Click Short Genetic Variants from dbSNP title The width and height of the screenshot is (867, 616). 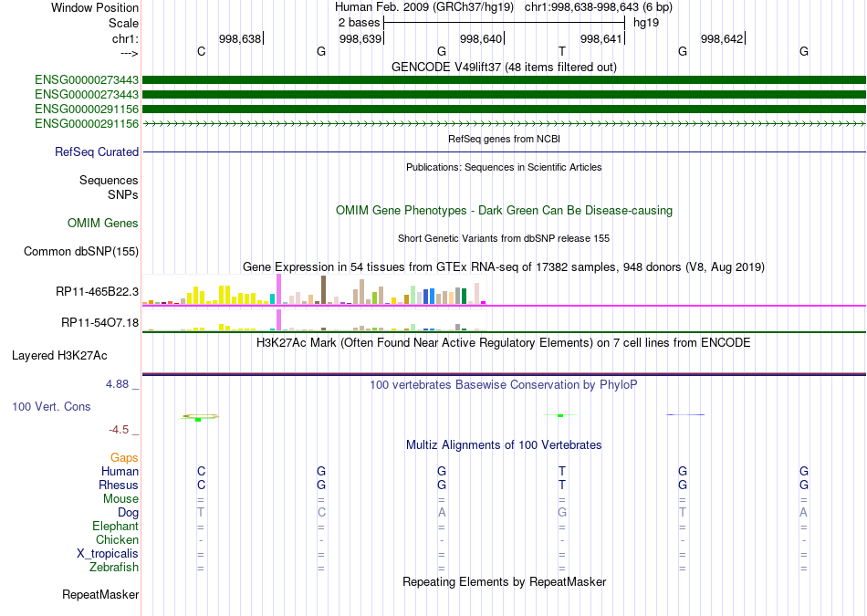(x=504, y=238)
